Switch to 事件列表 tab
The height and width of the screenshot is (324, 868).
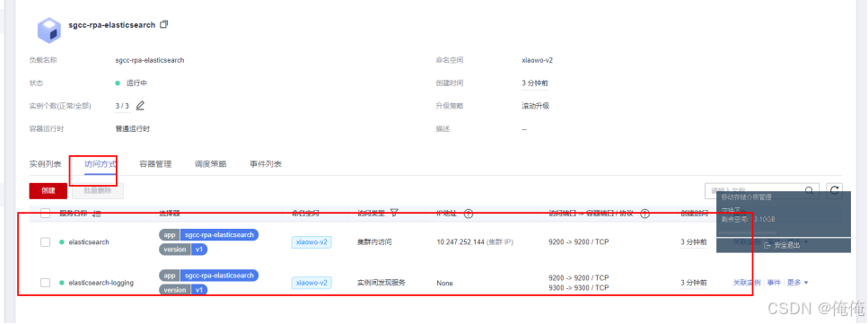(x=266, y=164)
